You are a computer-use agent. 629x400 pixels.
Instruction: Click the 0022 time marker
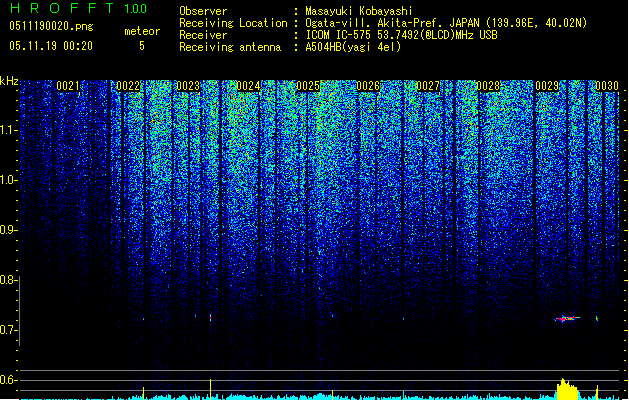128,86
